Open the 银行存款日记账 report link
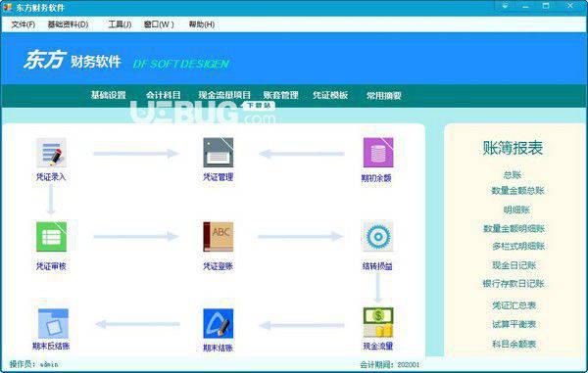The height and width of the screenshot is (373, 588). pos(514,284)
